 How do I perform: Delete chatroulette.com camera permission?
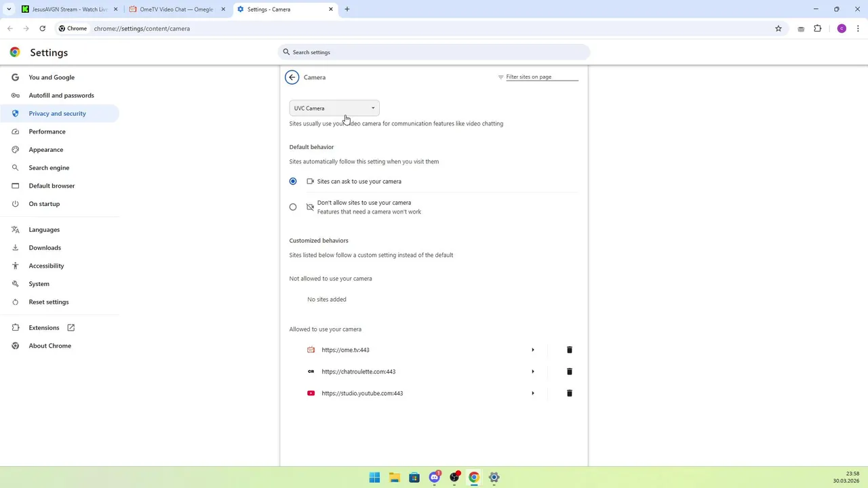pos(570,371)
